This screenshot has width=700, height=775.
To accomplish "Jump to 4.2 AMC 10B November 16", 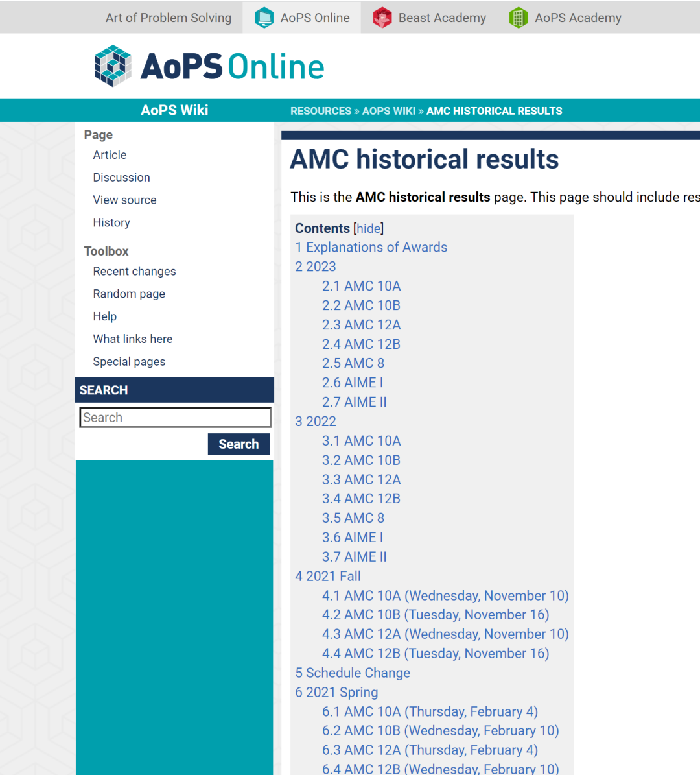I will [x=435, y=615].
